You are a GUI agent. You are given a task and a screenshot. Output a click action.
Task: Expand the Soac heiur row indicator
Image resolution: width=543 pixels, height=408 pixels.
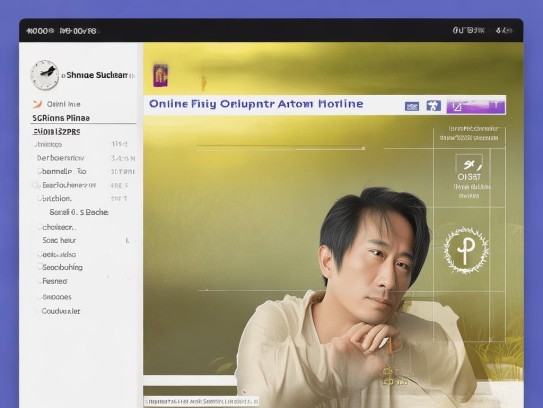pos(127,240)
